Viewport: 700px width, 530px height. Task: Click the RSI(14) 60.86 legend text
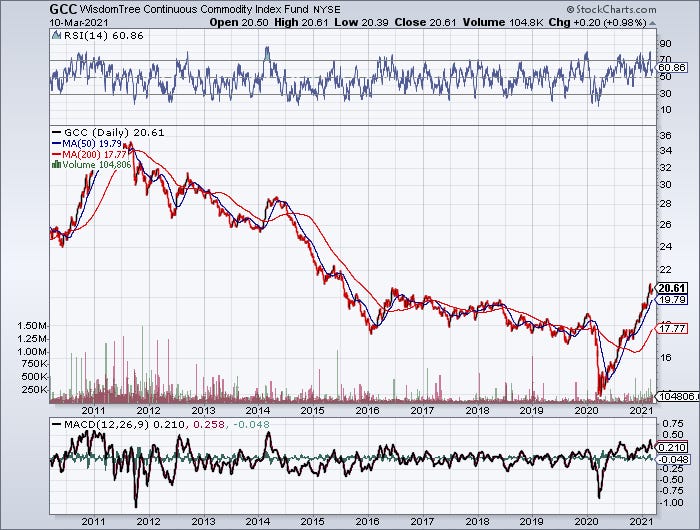pyautogui.click(x=104, y=36)
